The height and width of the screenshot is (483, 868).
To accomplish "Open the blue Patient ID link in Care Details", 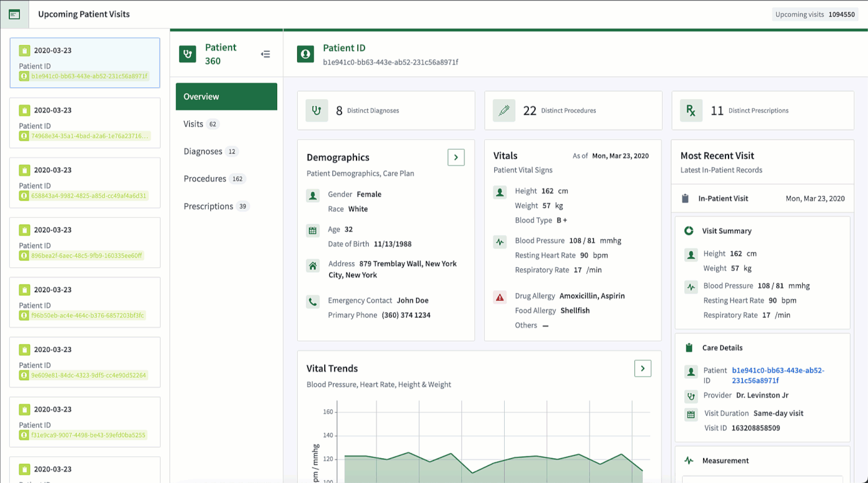I will pyautogui.click(x=778, y=375).
